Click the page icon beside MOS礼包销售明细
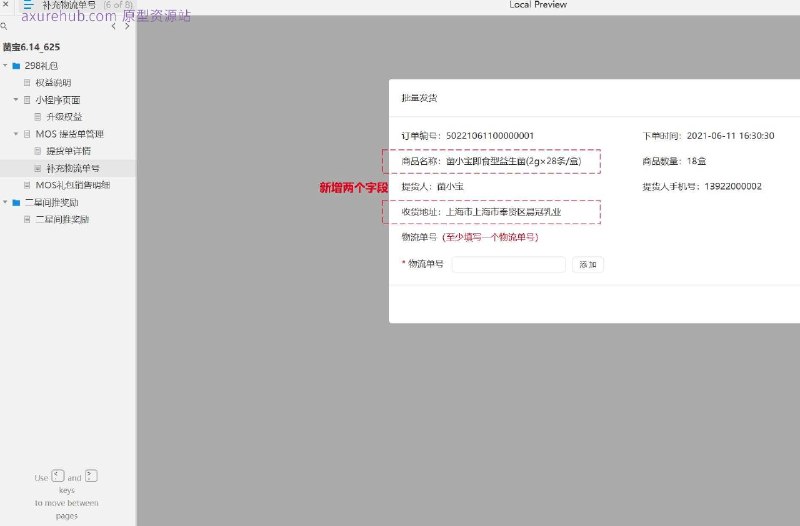The image size is (800, 526). point(27,185)
